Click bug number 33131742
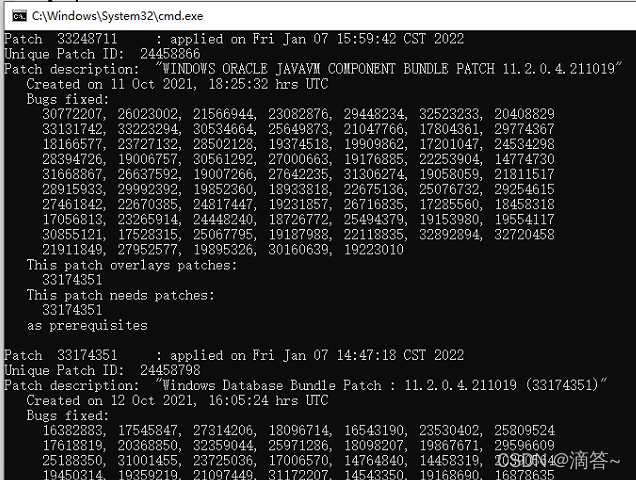The width and height of the screenshot is (636, 480). tap(73, 129)
